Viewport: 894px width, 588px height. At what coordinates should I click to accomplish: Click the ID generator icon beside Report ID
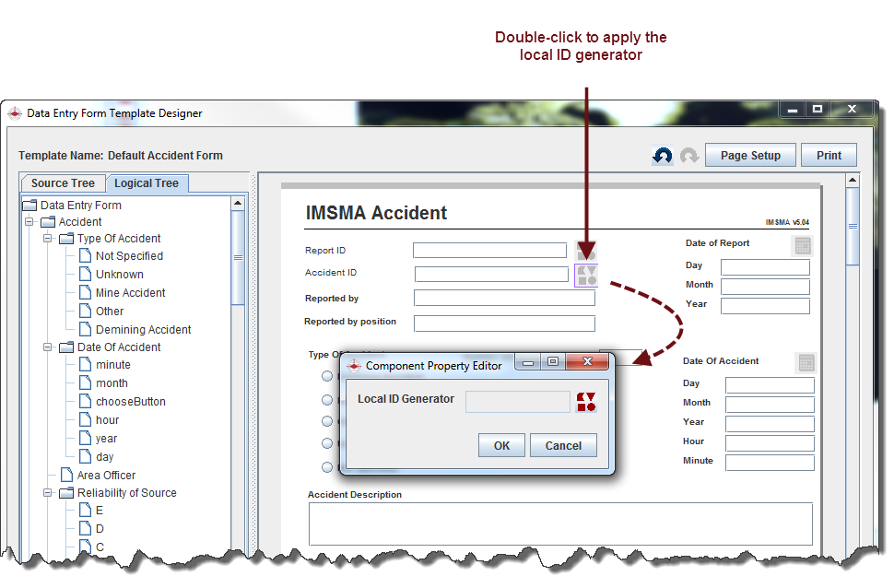(586, 251)
